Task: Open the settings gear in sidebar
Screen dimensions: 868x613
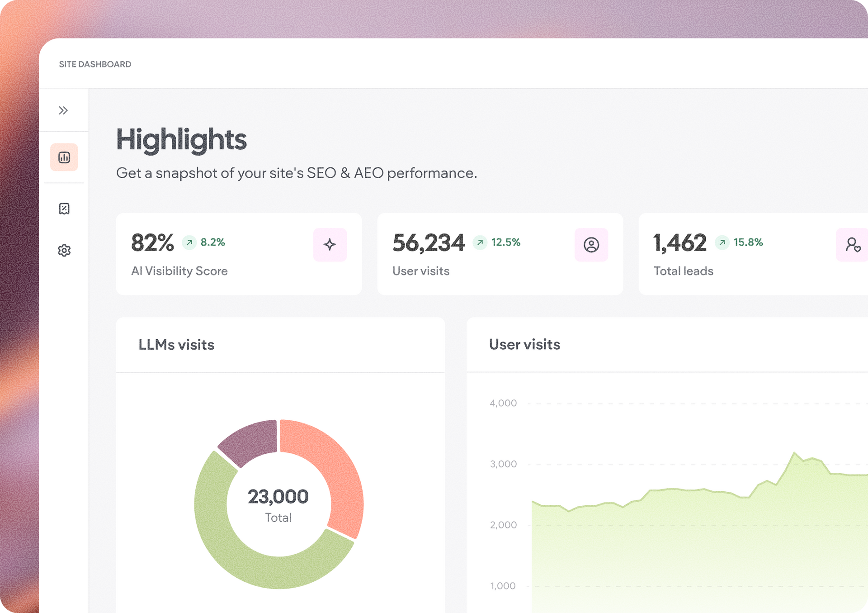Action: point(64,250)
